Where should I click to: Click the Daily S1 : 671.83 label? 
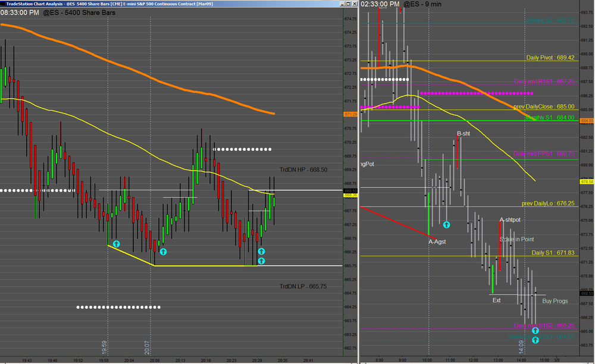pyautogui.click(x=553, y=253)
